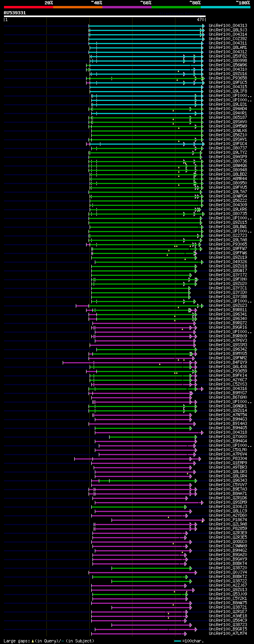Open hit UniRef100_Q3YI72
Viewport: 254px width, 644px height.
tap(228, 275)
